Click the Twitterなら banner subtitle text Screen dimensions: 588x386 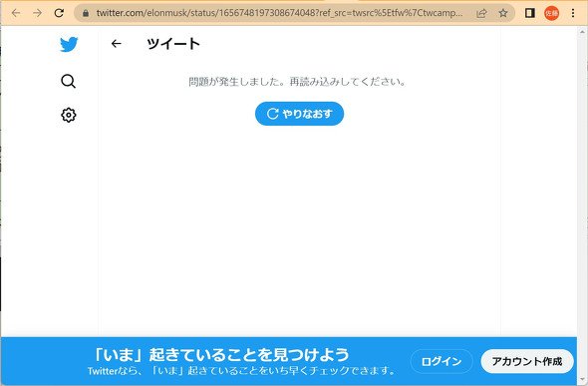tap(242, 371)
